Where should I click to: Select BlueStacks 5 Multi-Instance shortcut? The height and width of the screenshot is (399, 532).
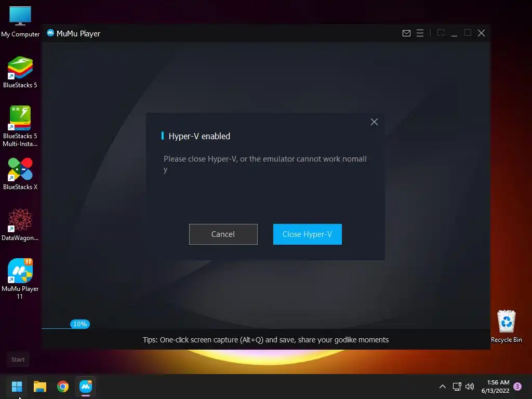(20, 126)
